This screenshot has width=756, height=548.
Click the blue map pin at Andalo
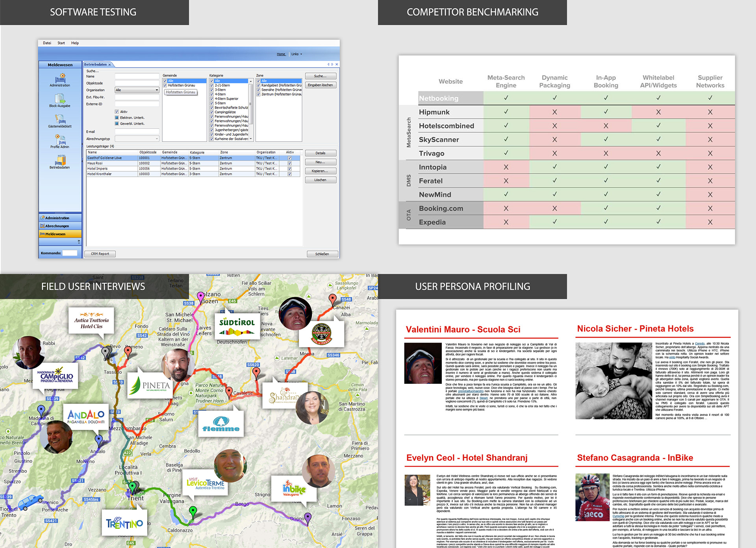coord(99,441)
